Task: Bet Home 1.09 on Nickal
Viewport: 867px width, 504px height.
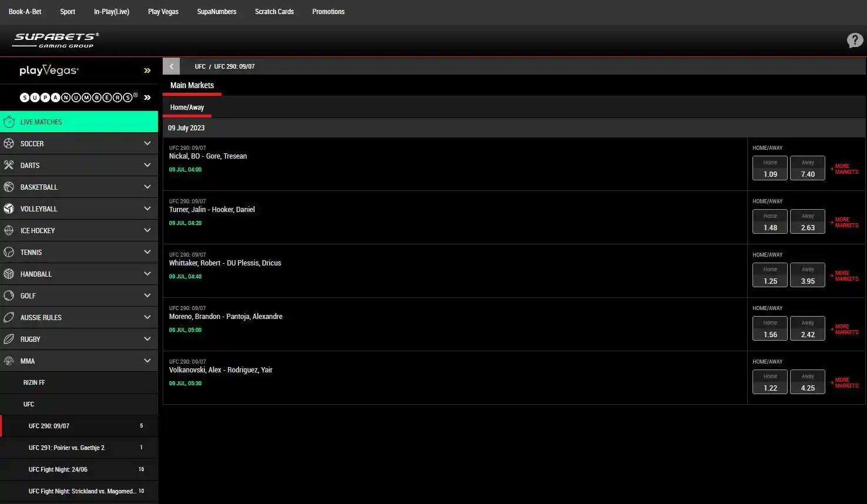Action: [770, 169]
